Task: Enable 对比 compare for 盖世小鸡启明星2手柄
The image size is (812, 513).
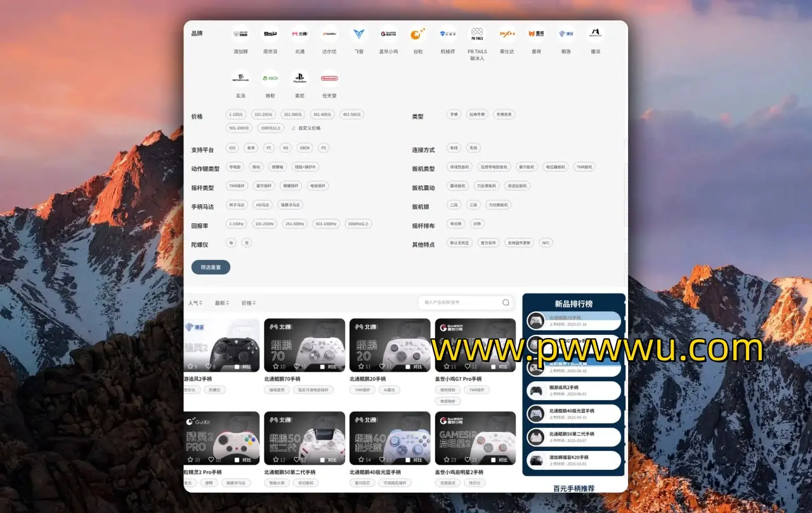Action: 493,460
